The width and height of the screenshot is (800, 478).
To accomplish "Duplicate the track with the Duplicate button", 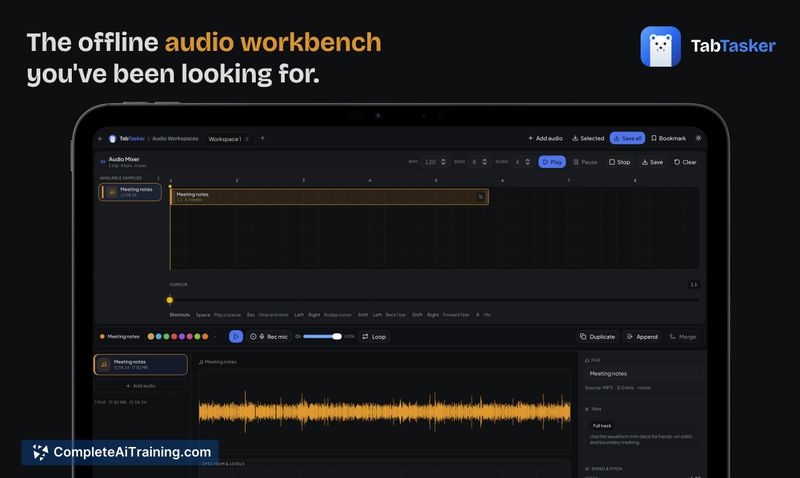I will pyautogui.click(x=597, y=337).
